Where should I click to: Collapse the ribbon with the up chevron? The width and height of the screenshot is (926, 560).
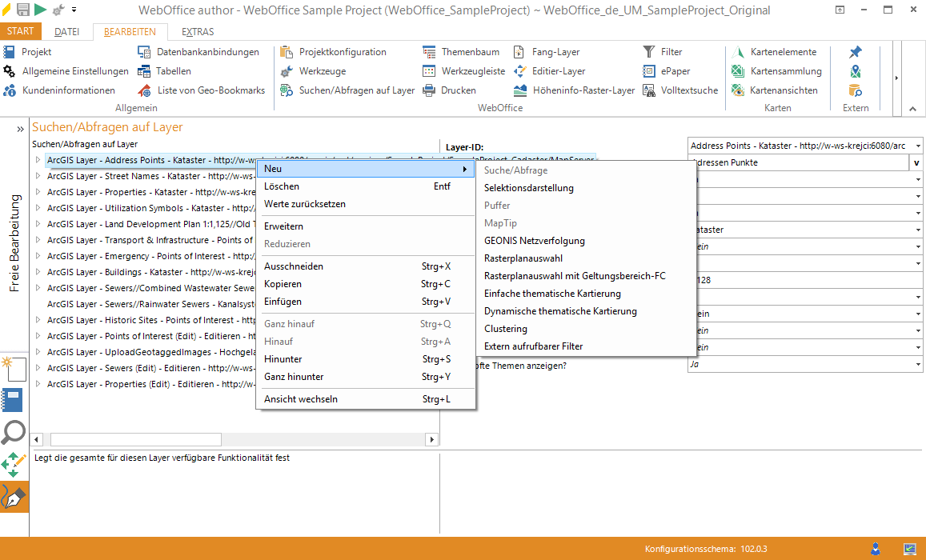pyautogui.click(x=912, y=110)
